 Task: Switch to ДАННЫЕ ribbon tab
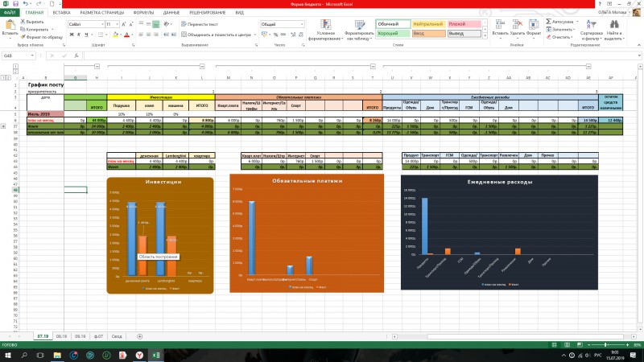click(x=171, y=13)
